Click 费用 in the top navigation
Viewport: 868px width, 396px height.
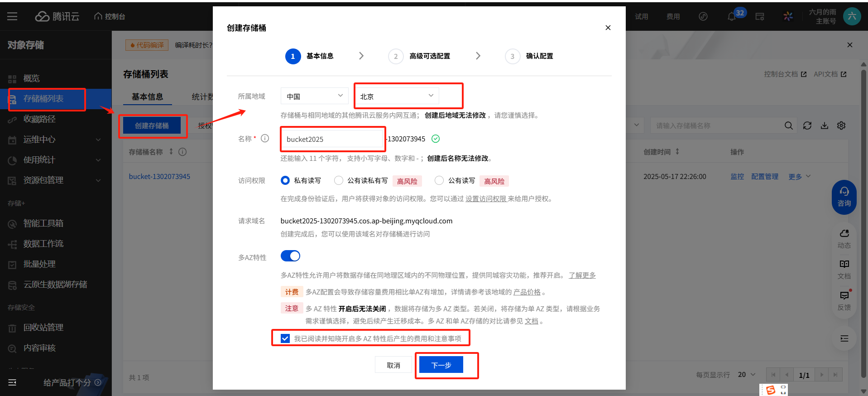[x=673, y=16]
